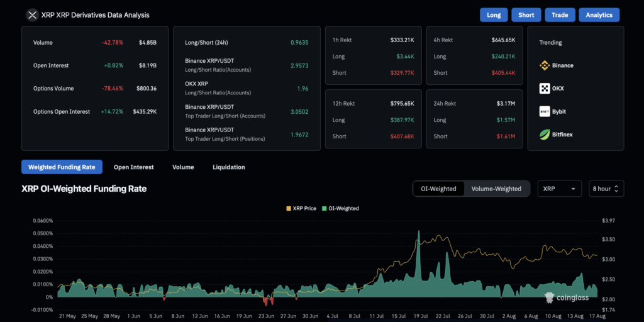This screenshot has width=644, height=322.
Task: Click 1 Jun date on chart axis
Action: tap(133, 316)
